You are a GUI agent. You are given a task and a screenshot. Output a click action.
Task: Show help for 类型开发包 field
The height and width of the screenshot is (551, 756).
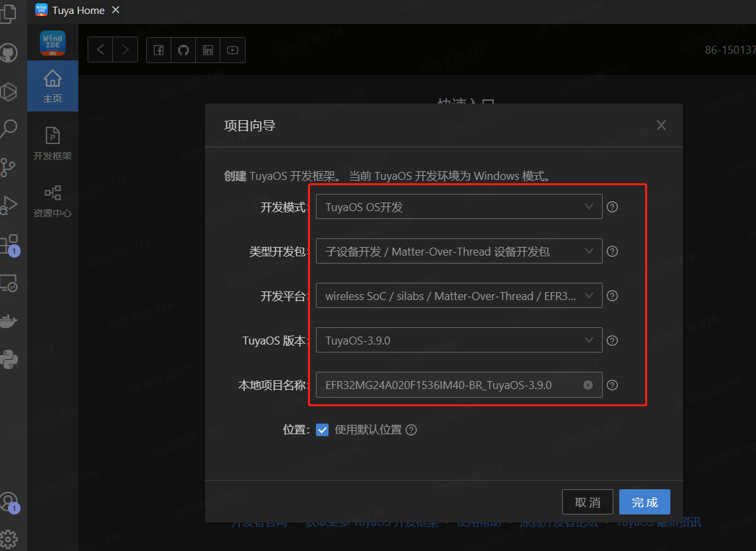pyautogui.click(x=613, y=251)
